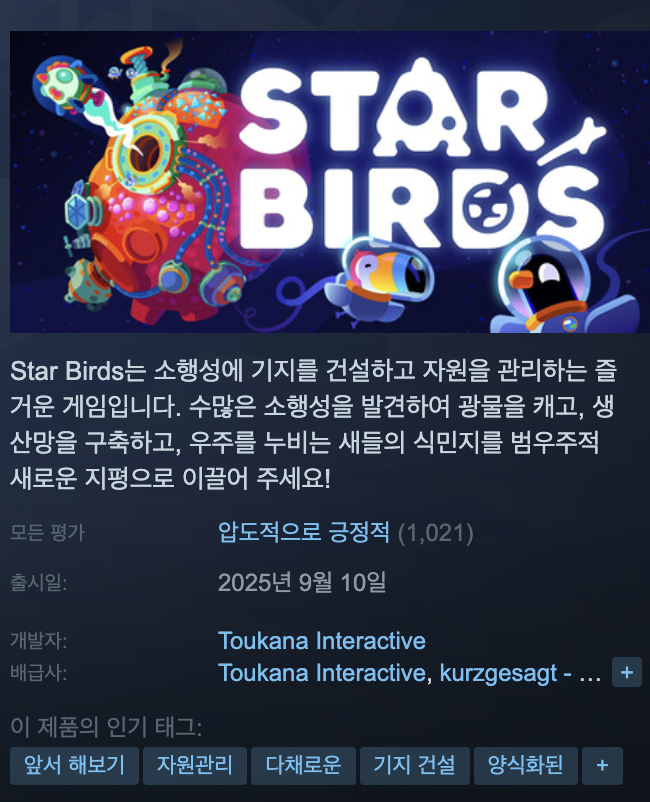This screenshot has height=802, width=650.
Task: Select the 기지 건설 tag
Action: point(415,766)
